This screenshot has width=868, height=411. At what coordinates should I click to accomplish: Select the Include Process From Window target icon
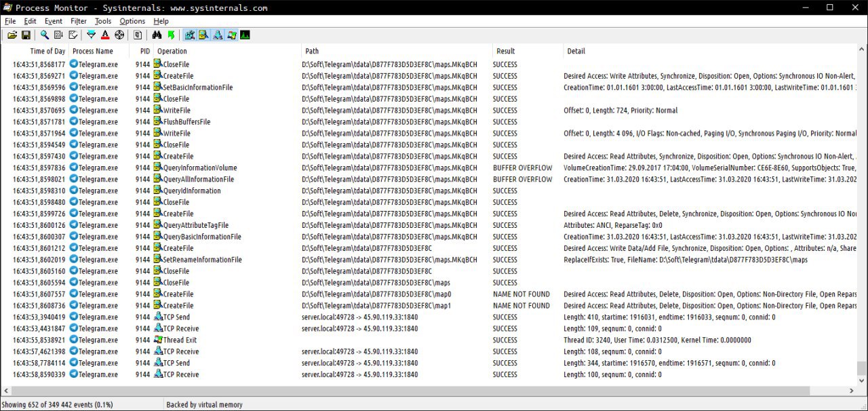[119, 35]
